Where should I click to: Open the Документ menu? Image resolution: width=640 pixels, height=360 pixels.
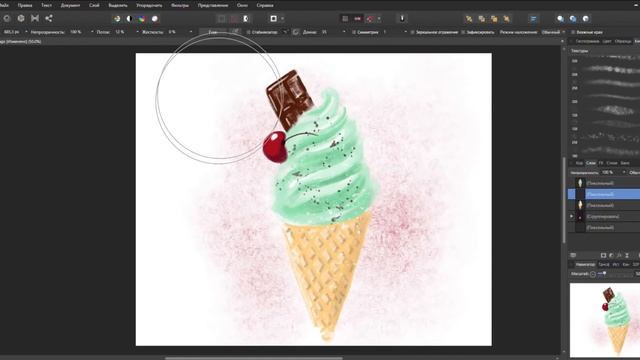tap(71, 5)
